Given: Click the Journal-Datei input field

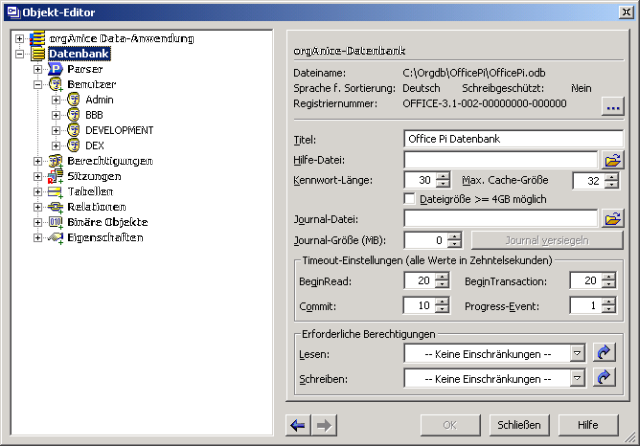Looking at the screenshot, I should 501,219.
